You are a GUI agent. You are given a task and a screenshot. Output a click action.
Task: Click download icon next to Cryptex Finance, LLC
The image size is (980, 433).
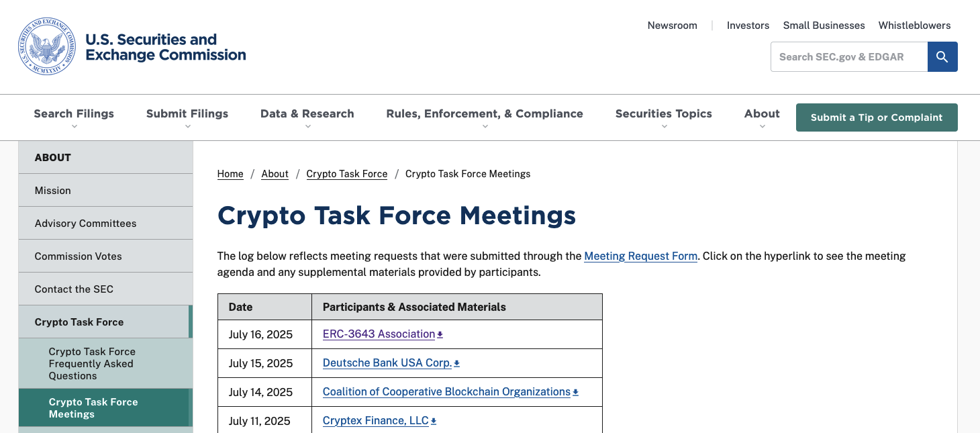point(433,421)
